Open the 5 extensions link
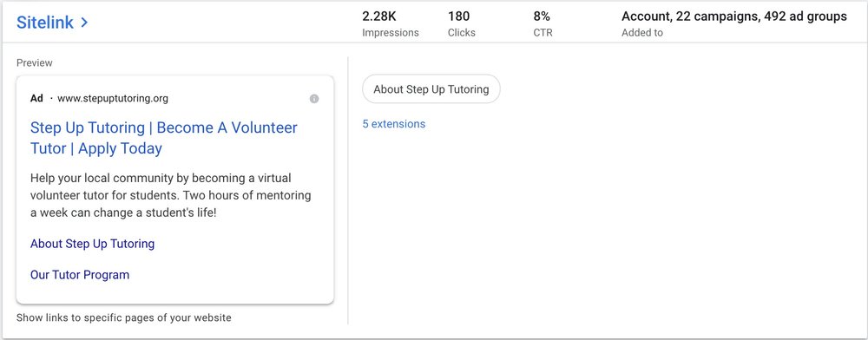Image resolution: width=868 pixels, height=340 pixels. (x=393, y=124)
